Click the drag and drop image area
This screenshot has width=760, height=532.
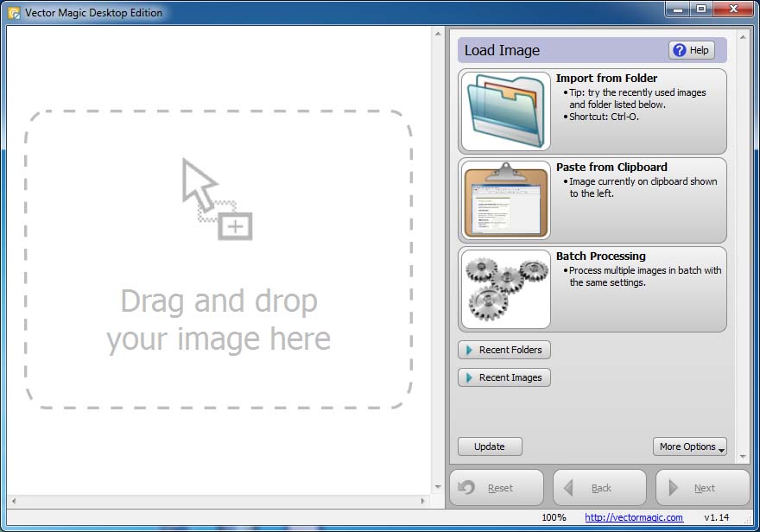218,259
